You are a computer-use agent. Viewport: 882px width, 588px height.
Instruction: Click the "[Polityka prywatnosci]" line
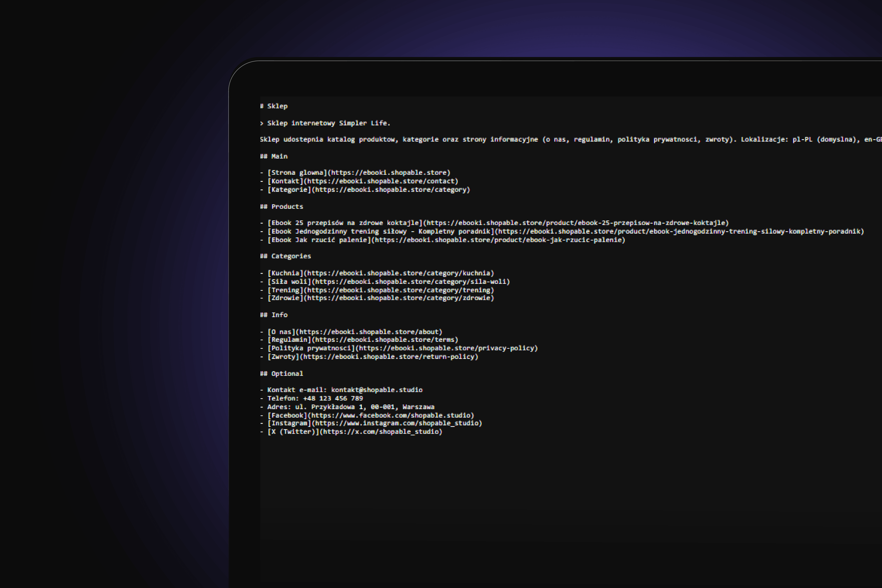pyautogui.click(x=399, y=348)
